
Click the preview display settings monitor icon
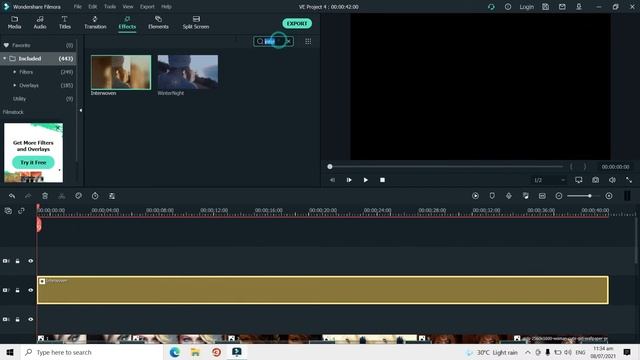[x=579, y=180]
